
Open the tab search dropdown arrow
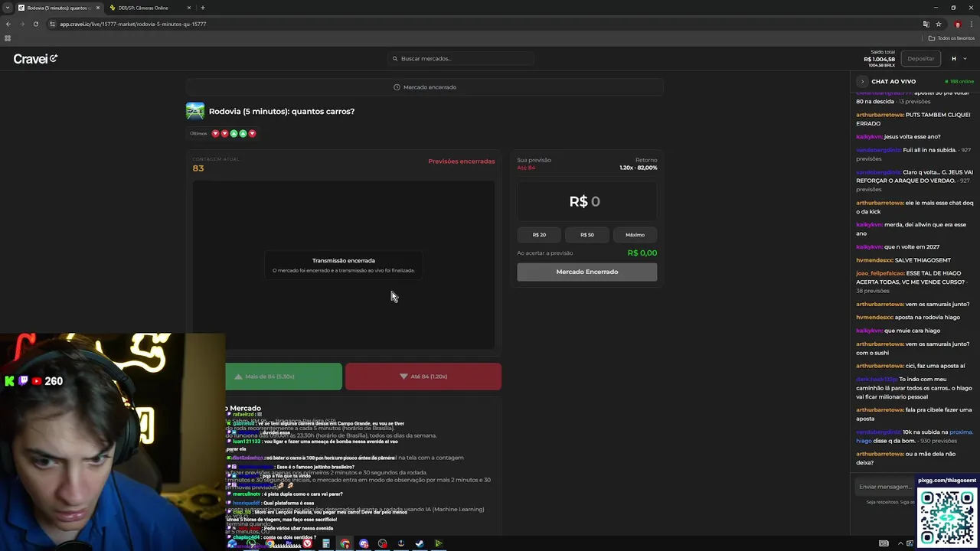[7, 8]
